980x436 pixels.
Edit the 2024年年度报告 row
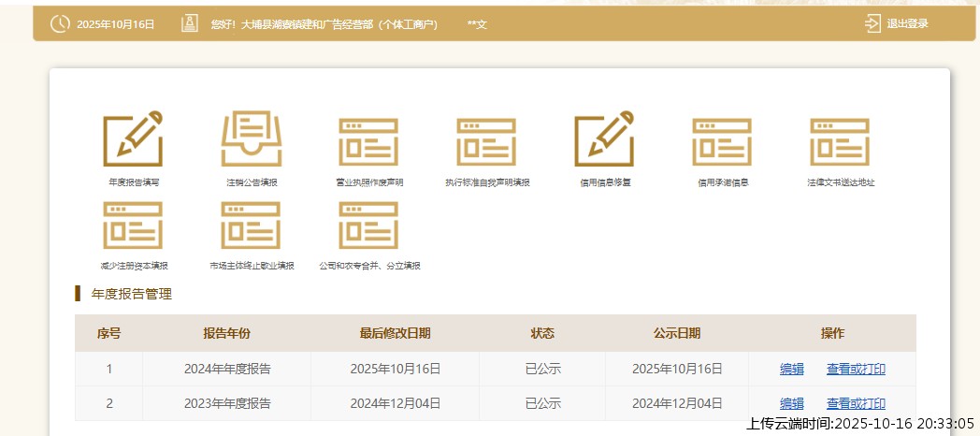coord(791,369)
